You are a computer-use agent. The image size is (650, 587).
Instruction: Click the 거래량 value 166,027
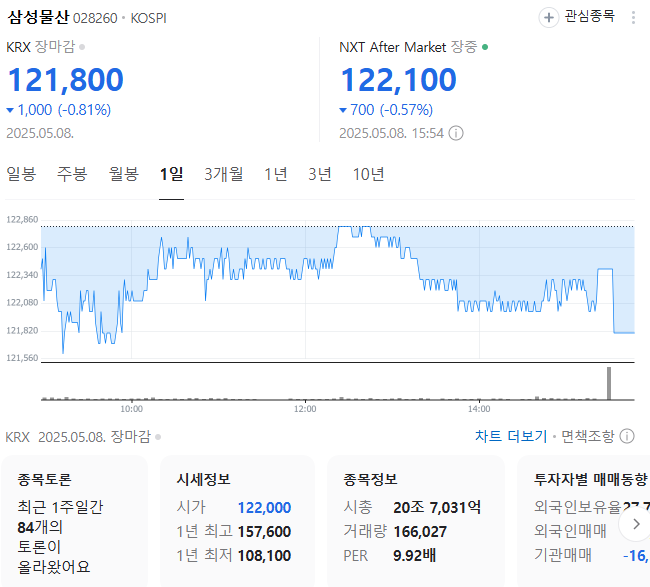[420, 531]
